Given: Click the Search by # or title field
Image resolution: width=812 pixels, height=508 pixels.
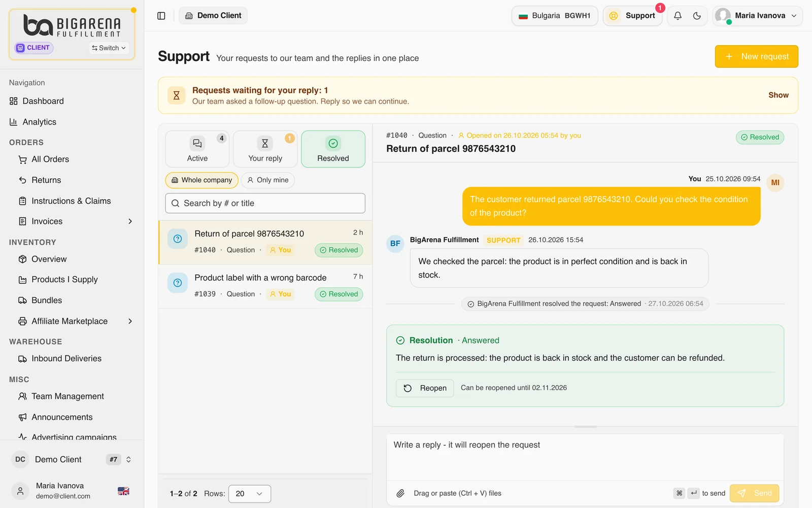Looking at the screenshot, I should point(265,203).
